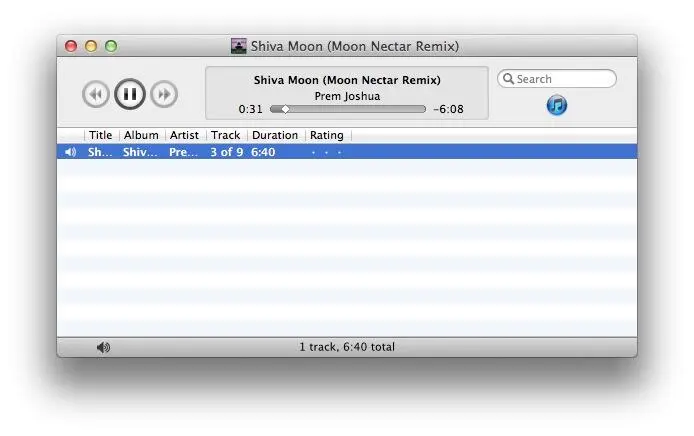The height and width of the screenshot is (436, 694).
Task: Skip to the previous track
Action: pyautogui.click(x=96, y=94)
